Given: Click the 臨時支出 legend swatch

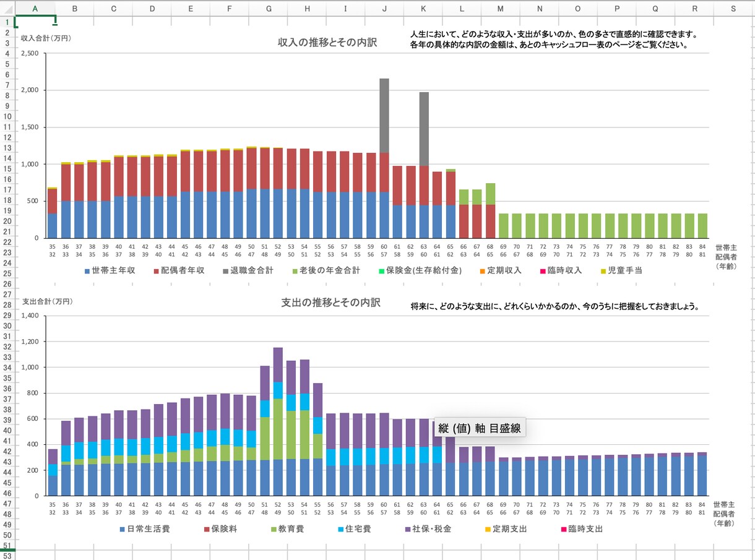Looking at the screenshot, I should [x=563, y=529].
